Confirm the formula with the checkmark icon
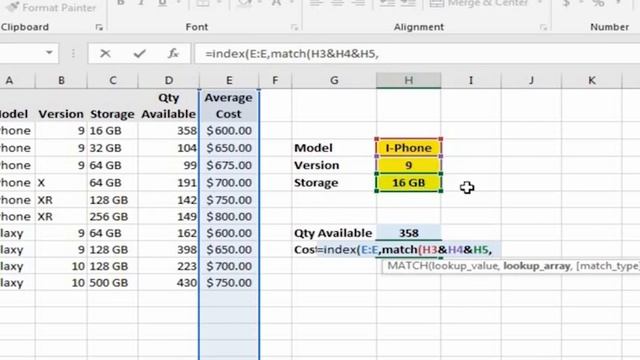640x360 pixels. pyautogui.click(x=140, y=53)
